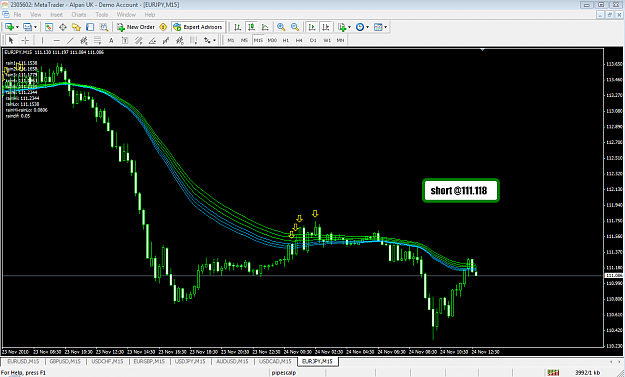The image size is (625, 377).
Task: Switch to EURUSD,M15 chart tab
Action: click(x=23, y=361)
